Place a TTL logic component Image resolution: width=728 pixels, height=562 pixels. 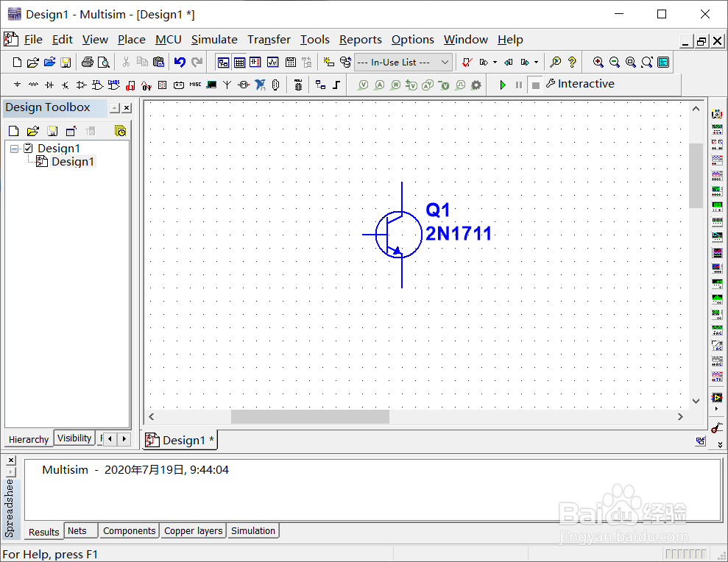click(x=97, y=85)
